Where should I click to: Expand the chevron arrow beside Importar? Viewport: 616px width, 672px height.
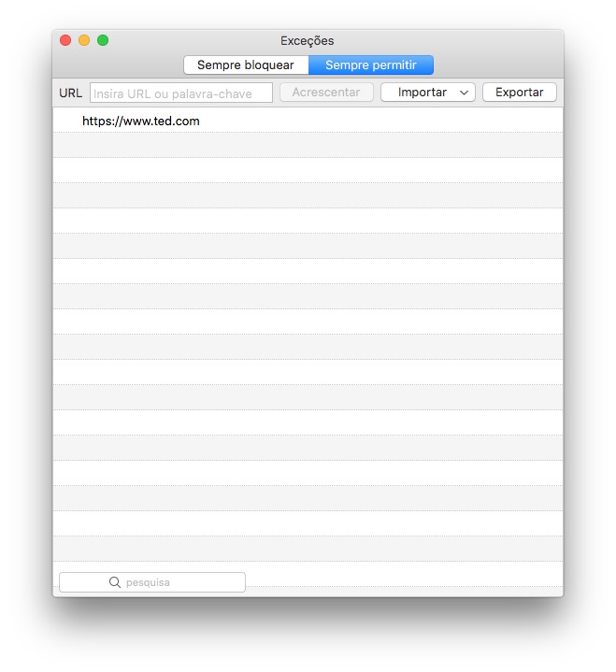click(465, 93)
